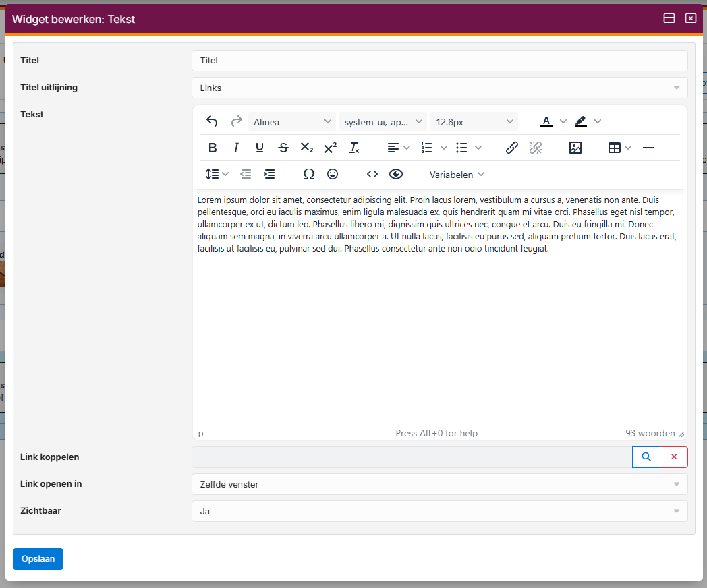This screenshot has width=707, height=588.
Task: Open the source code editor icon
Action: pyautogui.click(x=372, y=174)
